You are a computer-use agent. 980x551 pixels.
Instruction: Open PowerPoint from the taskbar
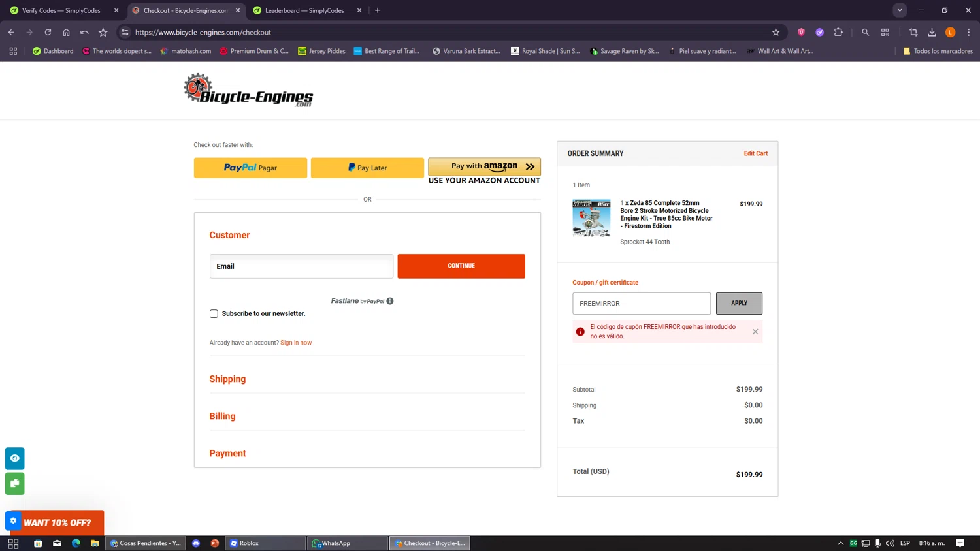click(215, 543)
